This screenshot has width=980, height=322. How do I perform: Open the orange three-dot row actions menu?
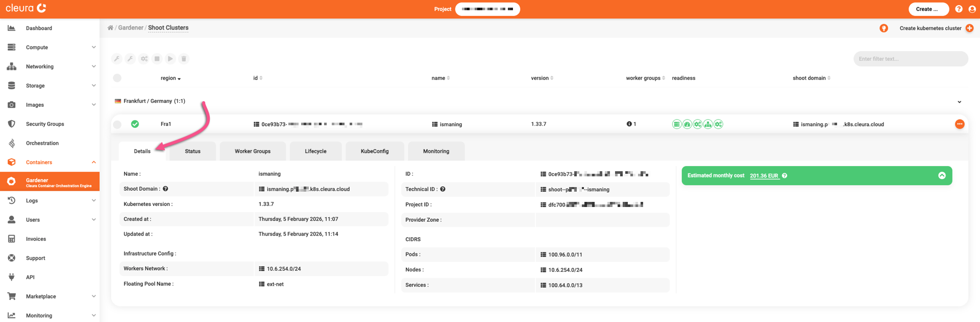pos(960,124)
